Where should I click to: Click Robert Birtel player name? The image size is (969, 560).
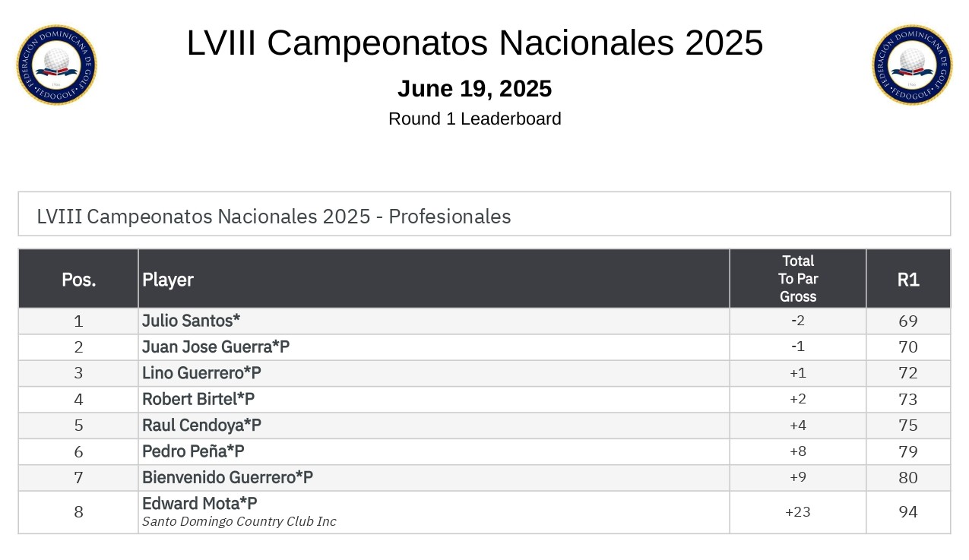(198, 399)
